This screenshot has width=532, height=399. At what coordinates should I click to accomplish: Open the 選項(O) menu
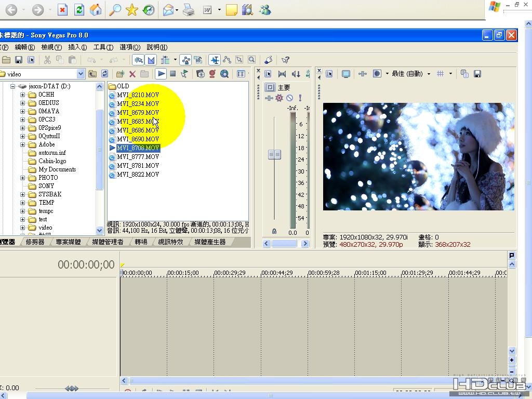pyautogui.click(x=130, y=47)
